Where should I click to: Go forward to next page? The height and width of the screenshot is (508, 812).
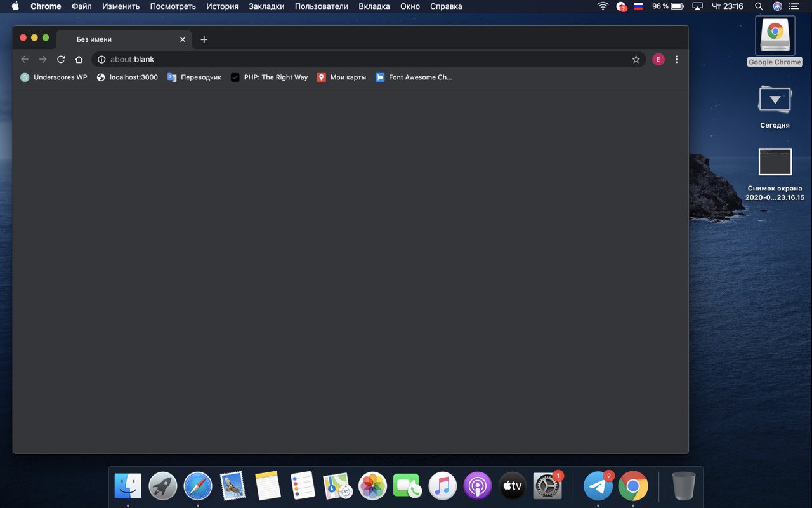[43, 59]
